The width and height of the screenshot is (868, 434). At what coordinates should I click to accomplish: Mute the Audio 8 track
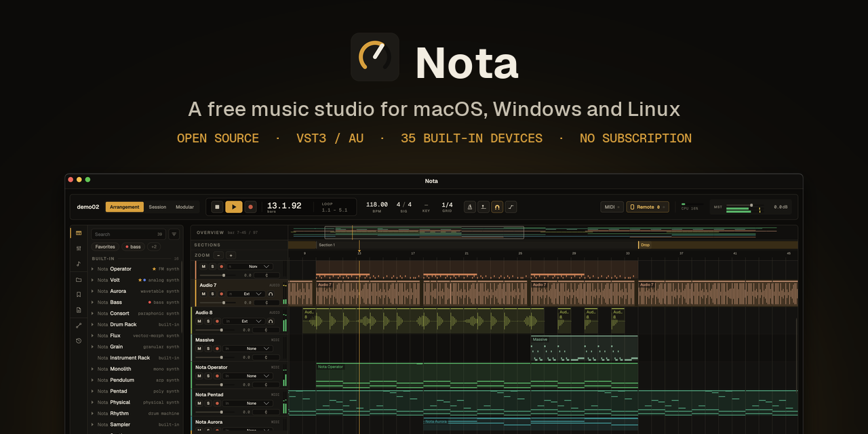coord(199,321)
